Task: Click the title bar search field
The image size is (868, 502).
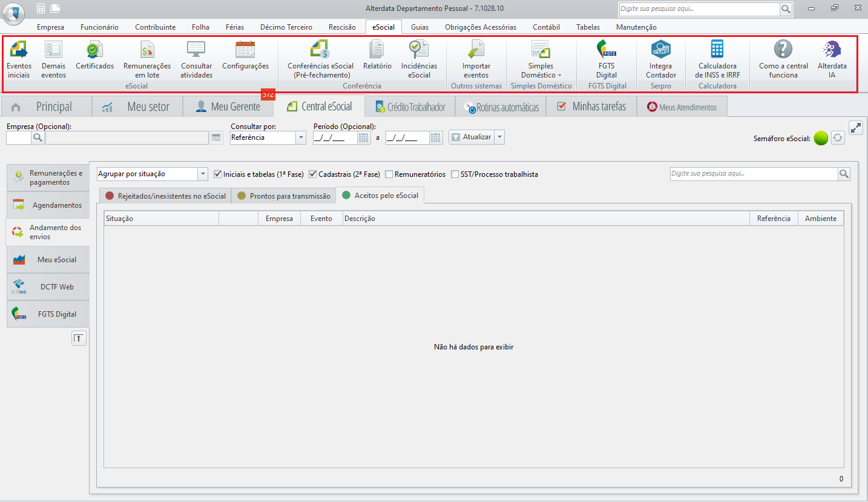Action: (x=699, y=8)
